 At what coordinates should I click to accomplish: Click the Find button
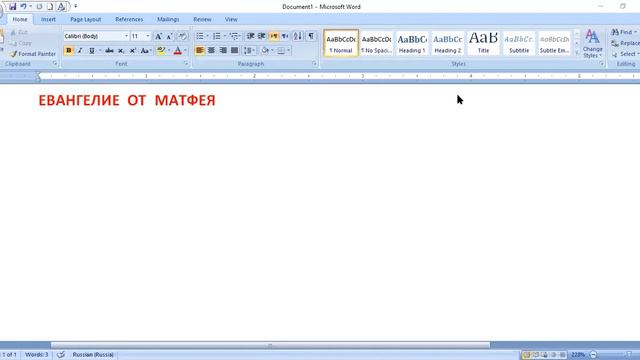(x=624, y=32)
